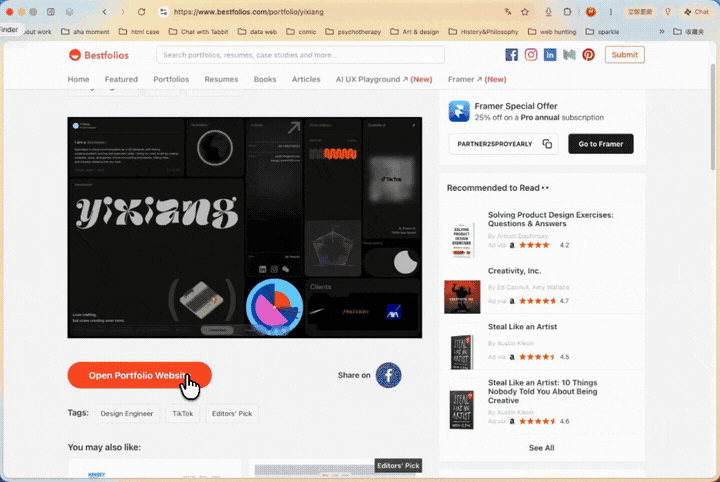The width and height of the screenshot is (720, 482).
Task: Open the Articles nav item
Action: (x=306, y=79)
